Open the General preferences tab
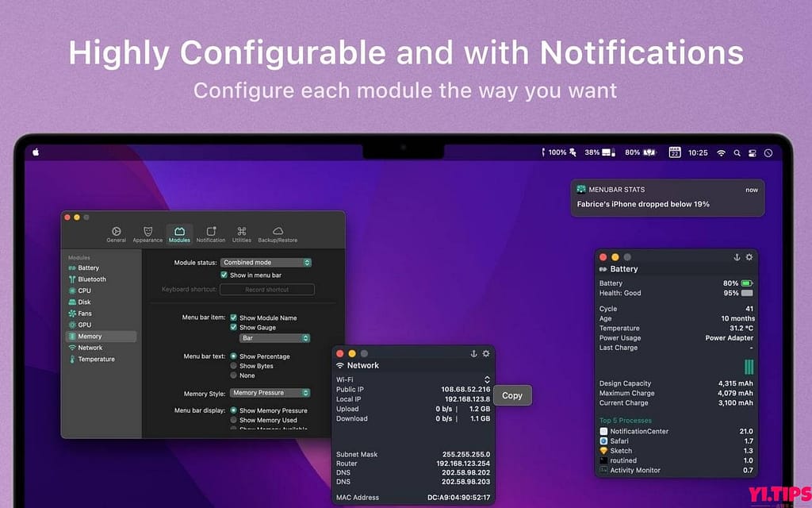This screenshot has width=812, height=508. pos(116,234)
